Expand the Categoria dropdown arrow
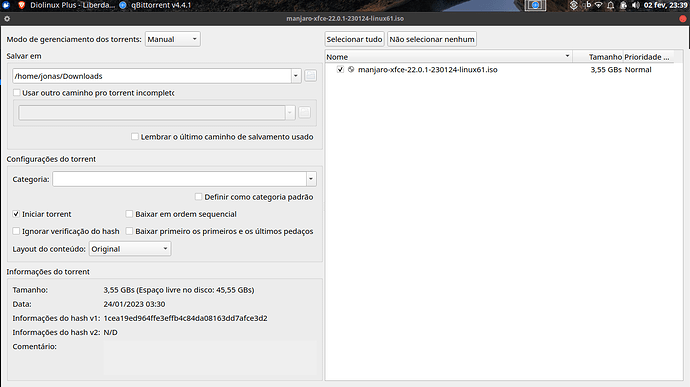The width and height of the screenshot is (690, 387). point(311,179)
